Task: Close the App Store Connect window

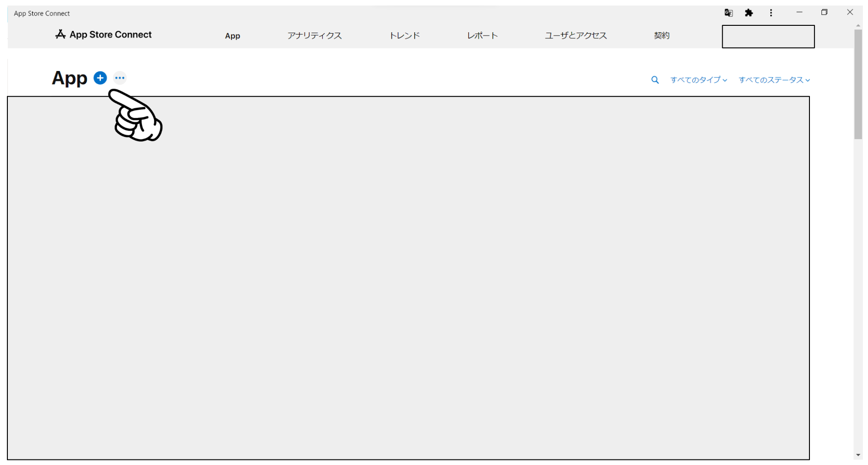Action: click(x=850, y=12)
